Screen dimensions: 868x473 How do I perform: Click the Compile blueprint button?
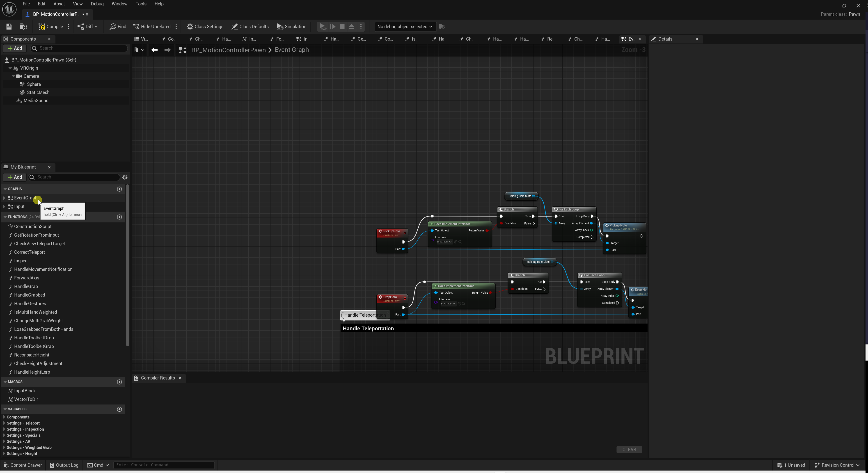(51, 27)
